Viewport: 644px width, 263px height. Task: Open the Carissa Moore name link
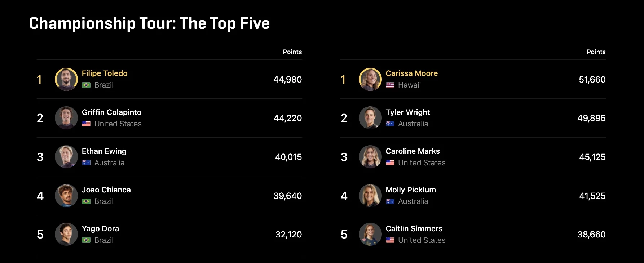(x=412, y=73)
